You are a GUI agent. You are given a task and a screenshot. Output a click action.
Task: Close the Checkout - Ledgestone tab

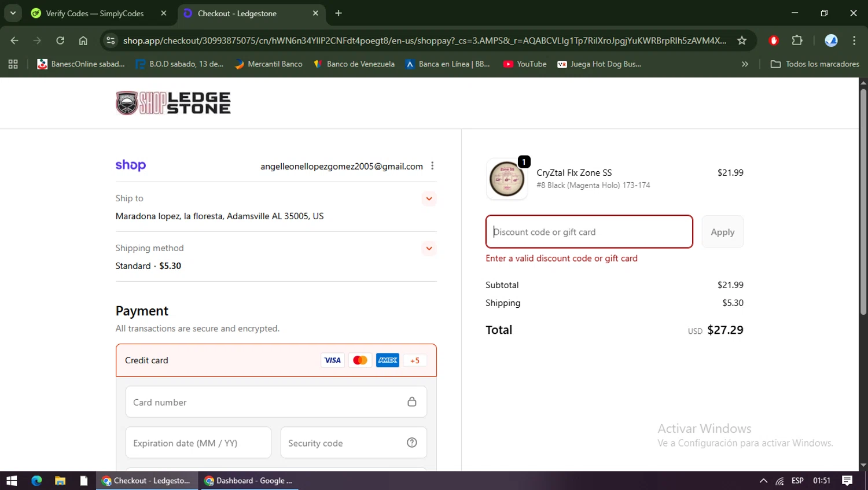315,13
